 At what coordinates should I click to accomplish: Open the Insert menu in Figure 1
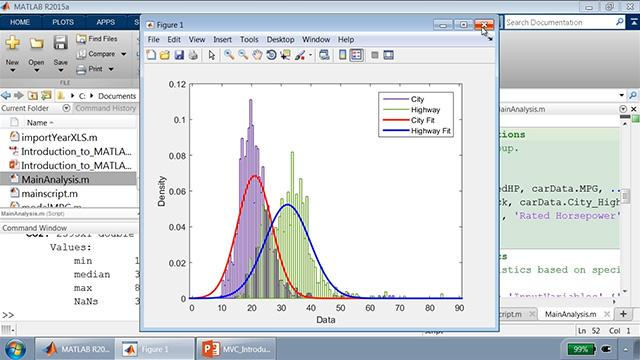pyautogui.click(x=222, y=40)
